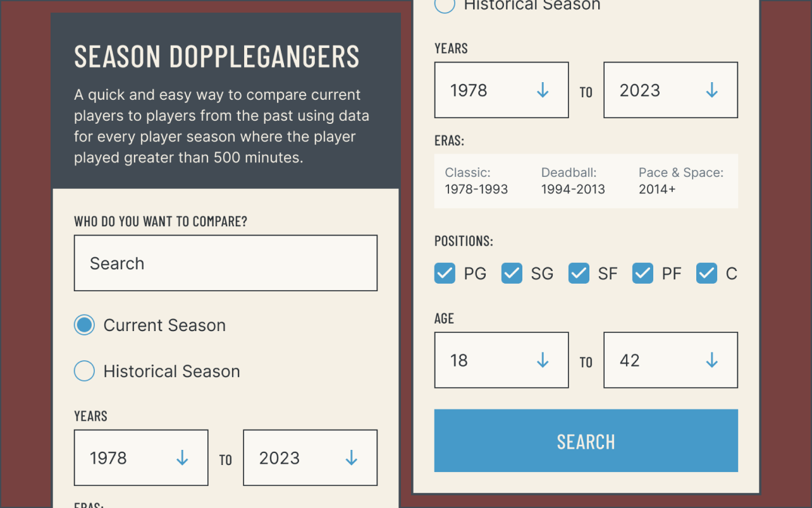
Task: Open the minimum age dropdown showing 18
Action: [x=501, y=360]
